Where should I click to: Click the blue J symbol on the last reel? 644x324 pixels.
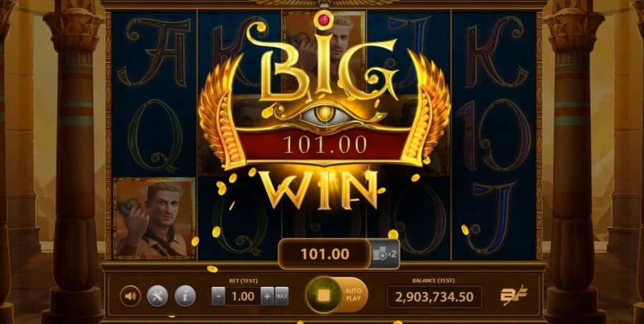(493, 217)
